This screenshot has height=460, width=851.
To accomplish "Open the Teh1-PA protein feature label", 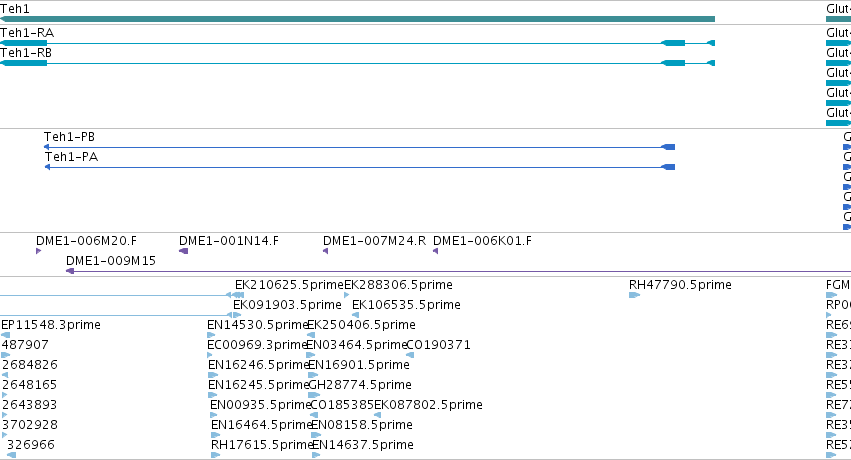I will click(x=71, y=157).
